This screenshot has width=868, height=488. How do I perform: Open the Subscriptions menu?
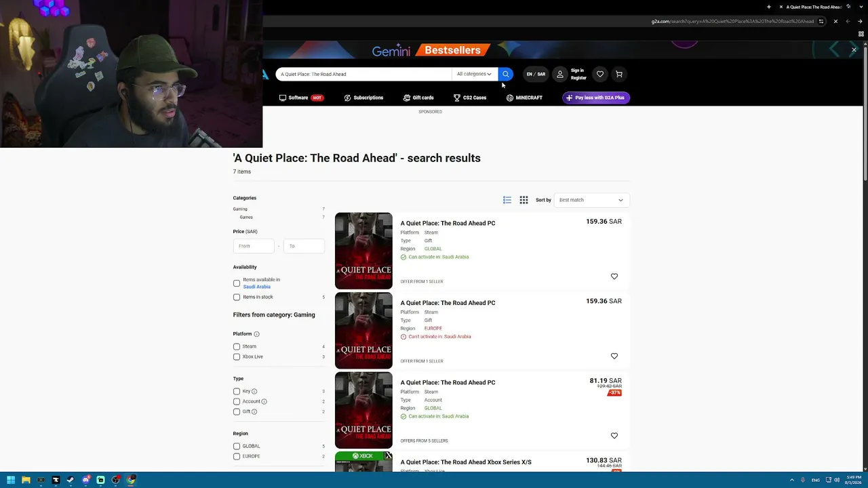pyautogui.click(x=363, y=98)
